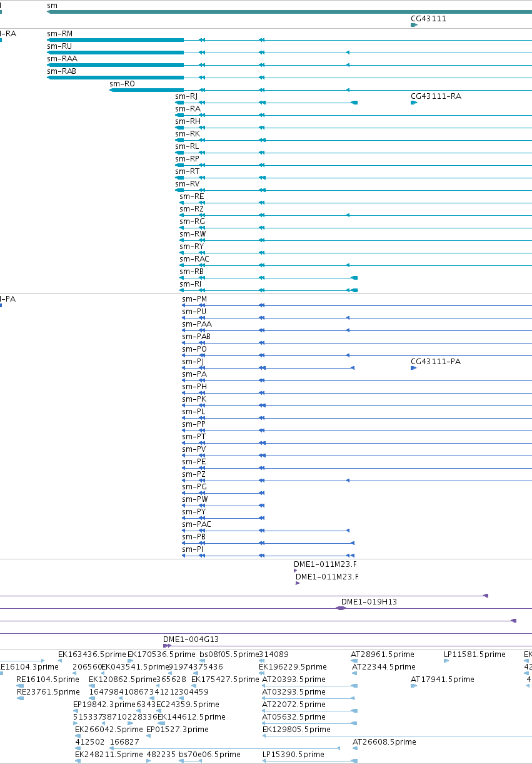This screenshot has width=532, height=764.
Task: Click the sm-PL polypeptide label
Action: [x=193, y=412]
